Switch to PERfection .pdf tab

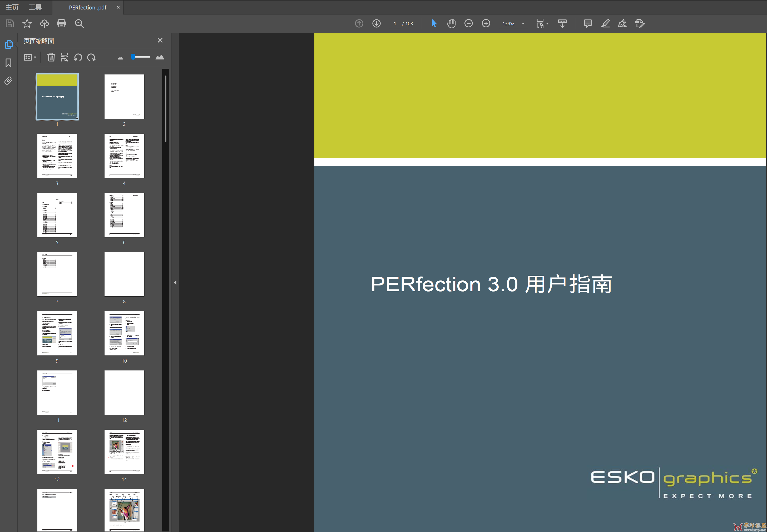pos(88,7)
